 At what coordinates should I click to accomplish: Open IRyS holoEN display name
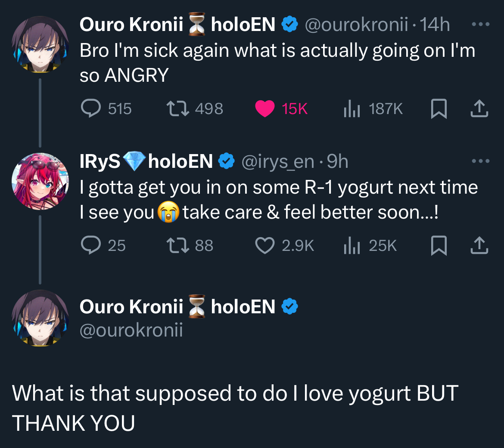(146, 162)
